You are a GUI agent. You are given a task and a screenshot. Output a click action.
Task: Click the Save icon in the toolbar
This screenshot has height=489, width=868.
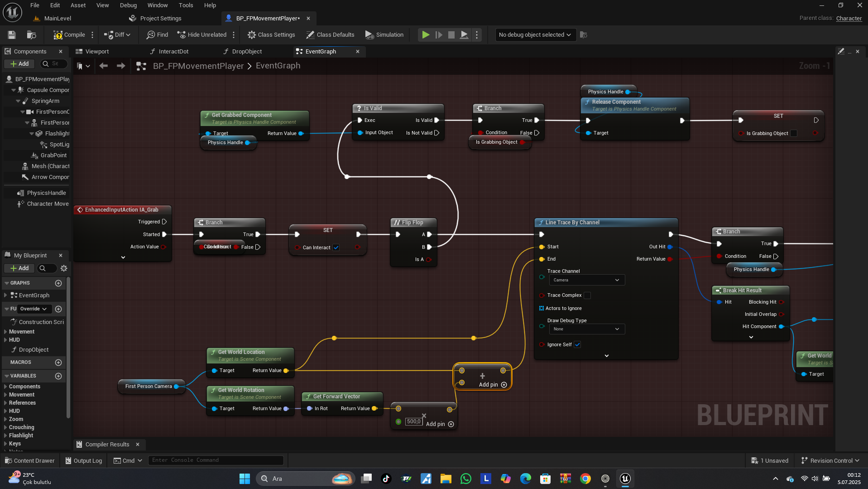tap(12, 35)
